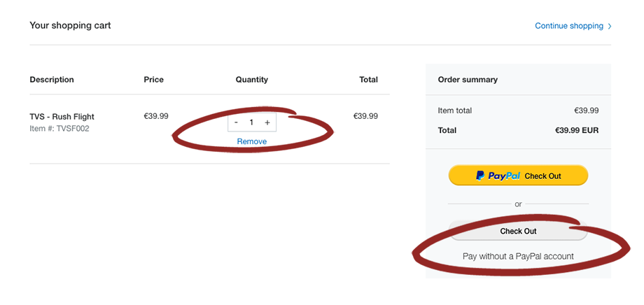Image resolution: width=644 pixels, height=305 pixels.
Task: Click the Total column header in cart table
Action: point(368,80)
